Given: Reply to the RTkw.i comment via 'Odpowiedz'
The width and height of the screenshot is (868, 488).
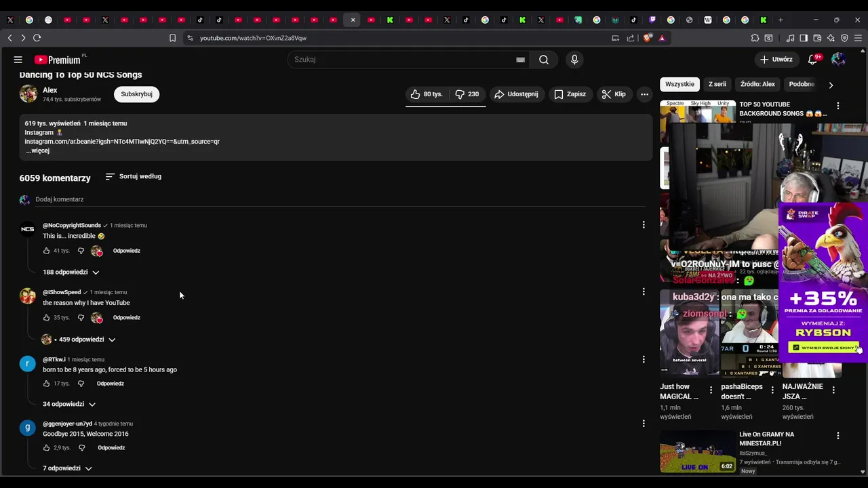Looking at the screenshot, I should click(x=111, y=384).
